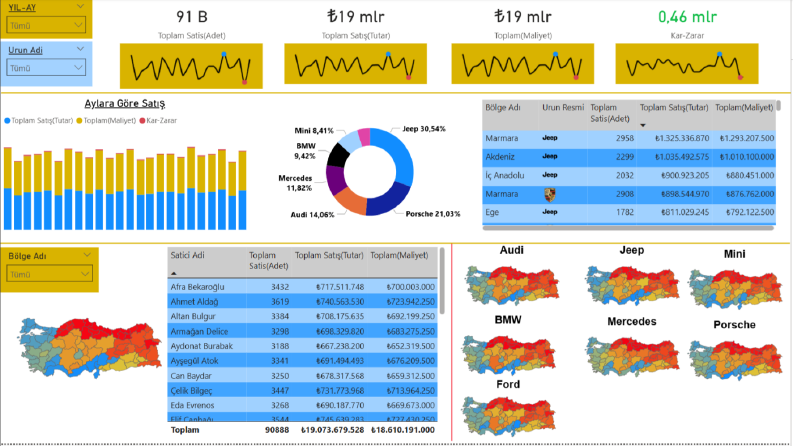Click the large Turkey map beside seller table

[x=90, y=348]
